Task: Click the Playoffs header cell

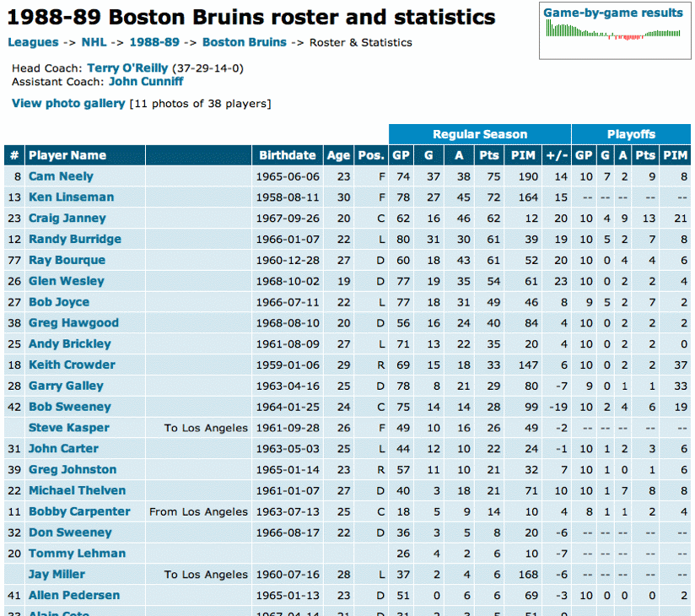Action: [631, 134]
